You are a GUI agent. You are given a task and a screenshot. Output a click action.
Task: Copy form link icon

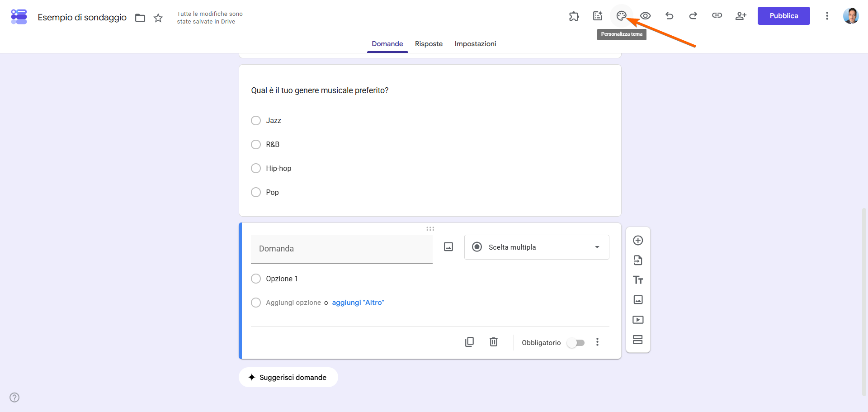pos(717,15)
